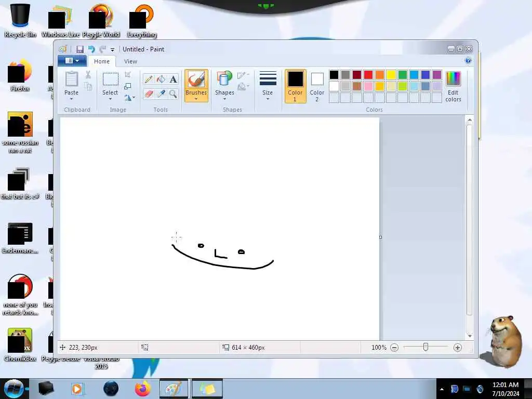Click the vertical scrollbar up arrow

pyautogui.click(x=470, y=120)
